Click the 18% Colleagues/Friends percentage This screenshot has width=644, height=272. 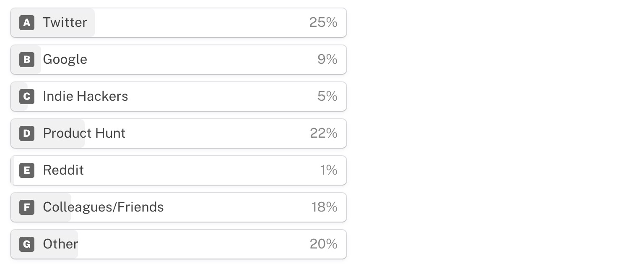point(325,207)
